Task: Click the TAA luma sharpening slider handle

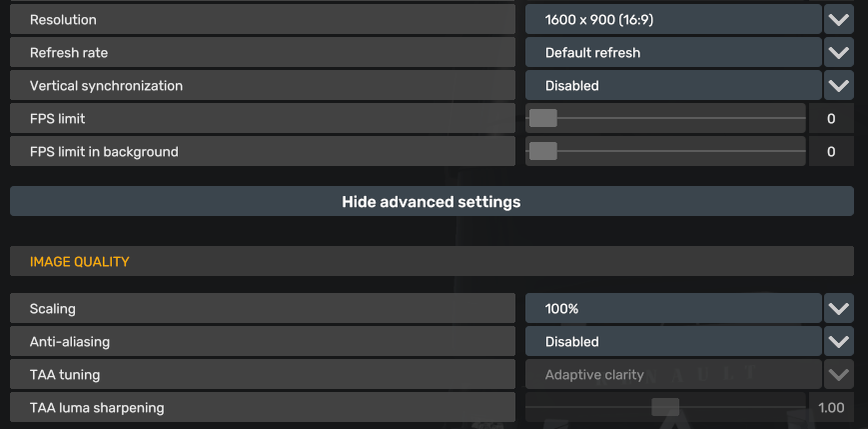Action: pos(665,407)
